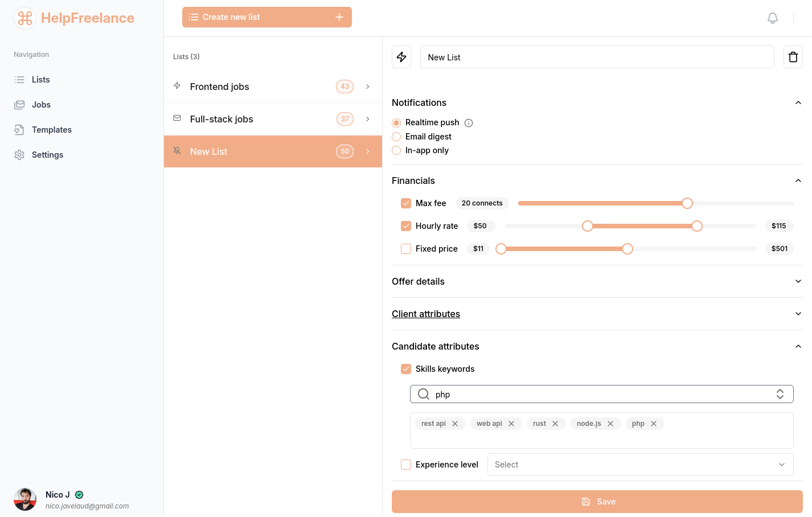Click the envelope icon on Full-stack jobs
This screenshot has height=517, width=812.
(x=177, y=118)
